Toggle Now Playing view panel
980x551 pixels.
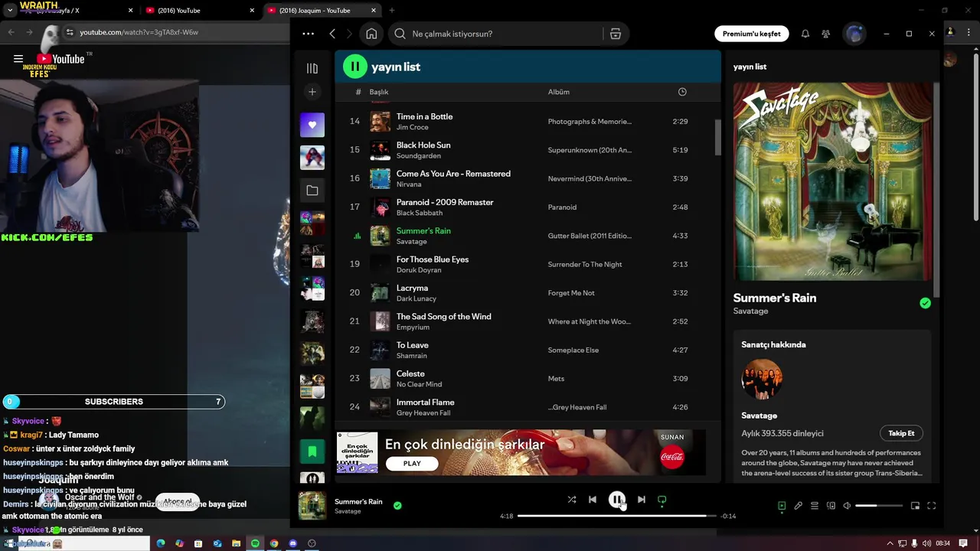pos(782,506)
